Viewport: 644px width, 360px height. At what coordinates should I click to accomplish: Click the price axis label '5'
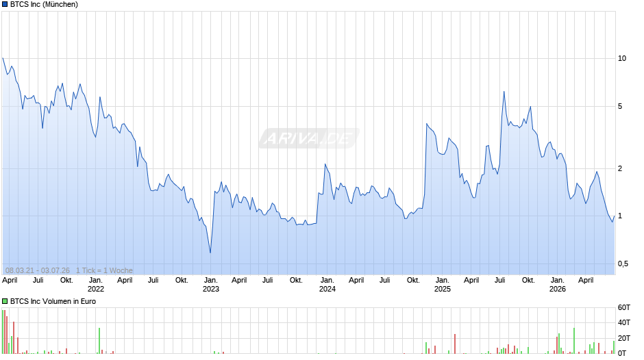click(620, 106)
